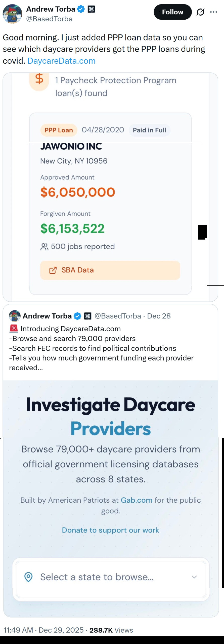
Task: Follow Andrew Torba
Action: pos(172,12)
